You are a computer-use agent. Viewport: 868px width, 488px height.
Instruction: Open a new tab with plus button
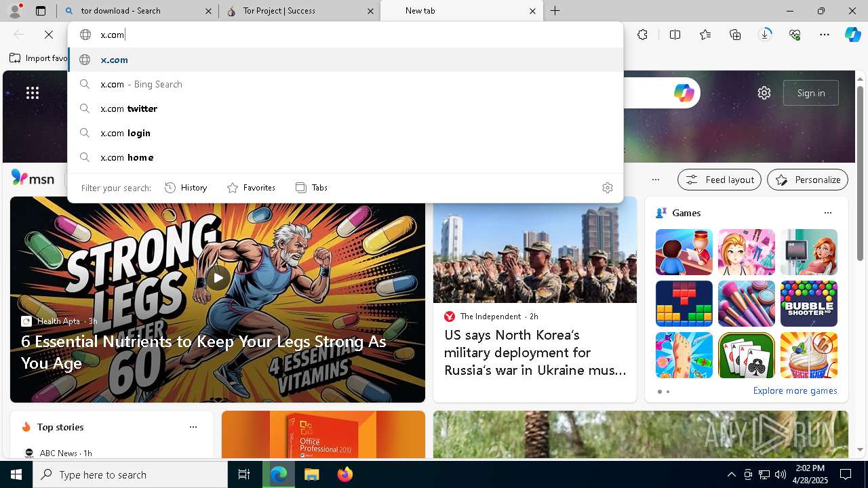(555, 11)
